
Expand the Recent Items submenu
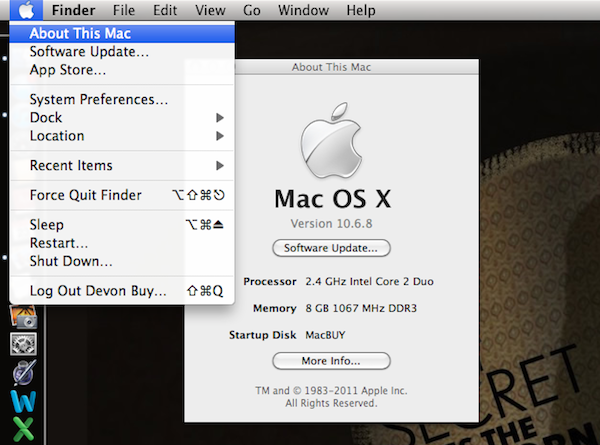point(122,165)
